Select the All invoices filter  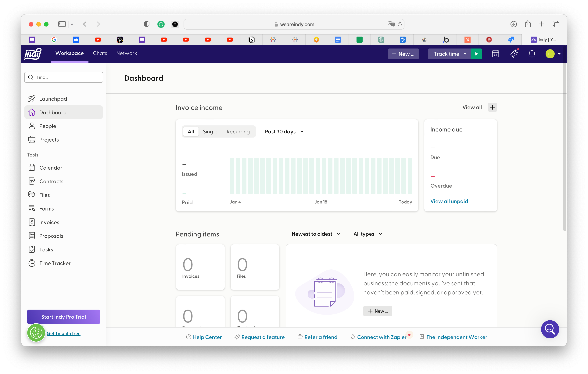coord(191,131)
